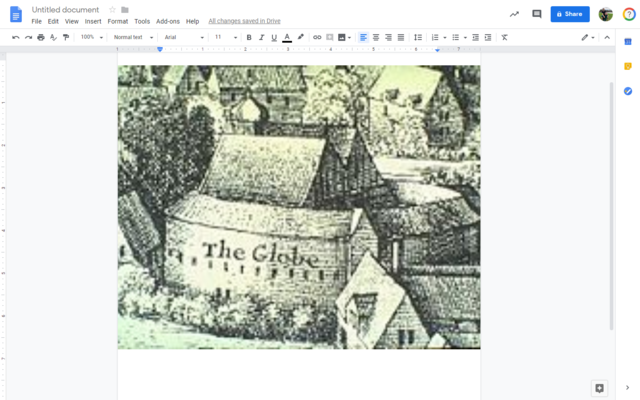640x400 pixels.
Task: Align text right
Action: coord(388,37)
